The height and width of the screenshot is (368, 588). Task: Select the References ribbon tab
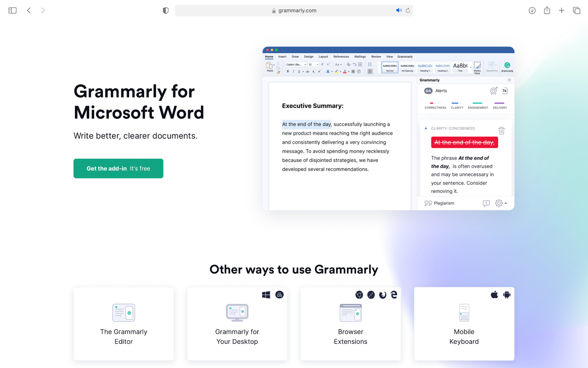341,57
